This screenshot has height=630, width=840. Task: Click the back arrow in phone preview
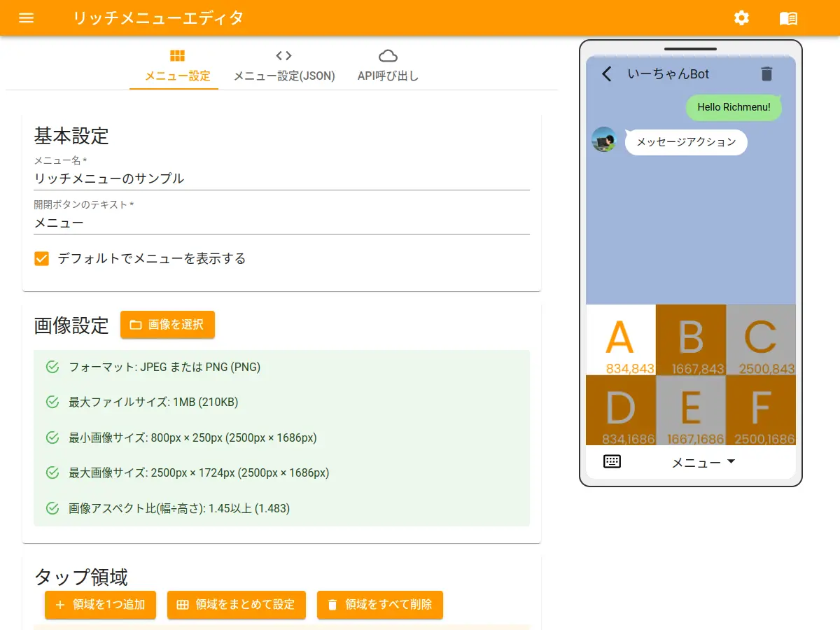point(607,73)
